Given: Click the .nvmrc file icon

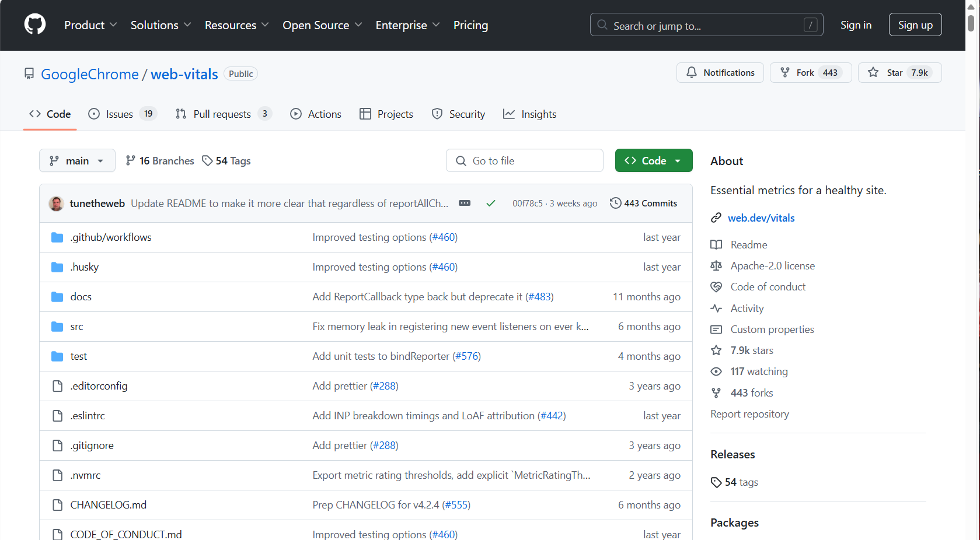Looking at the screenshot, I should pos(57,475).
